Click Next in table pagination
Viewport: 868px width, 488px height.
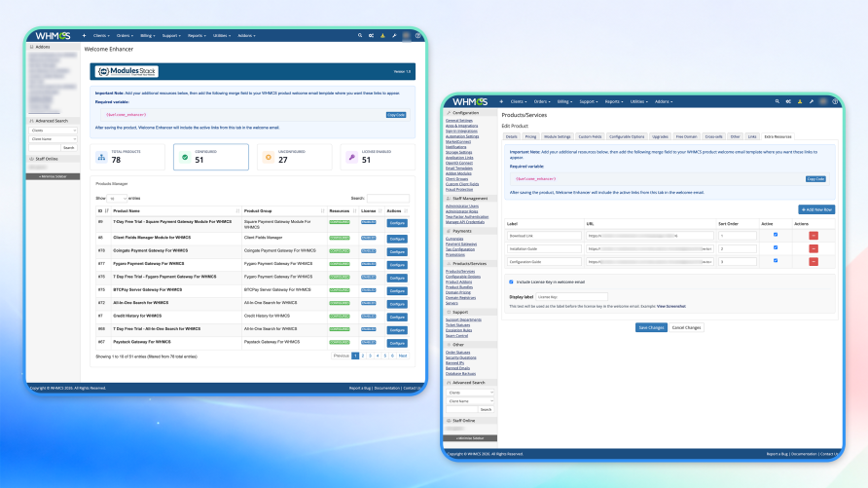403,356
